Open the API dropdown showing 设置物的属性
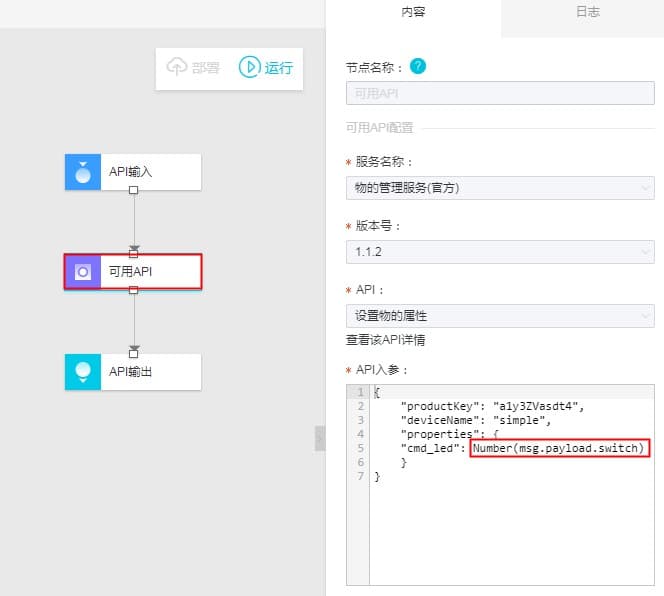This screenshot has width=664, height=596. click(x=500, y=316)
